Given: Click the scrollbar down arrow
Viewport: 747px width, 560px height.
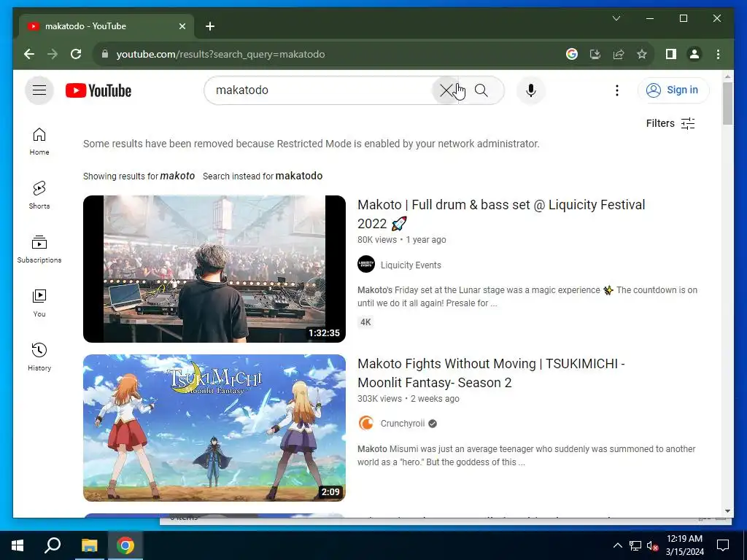Looking at the screenshot, I should coord(727,511).
